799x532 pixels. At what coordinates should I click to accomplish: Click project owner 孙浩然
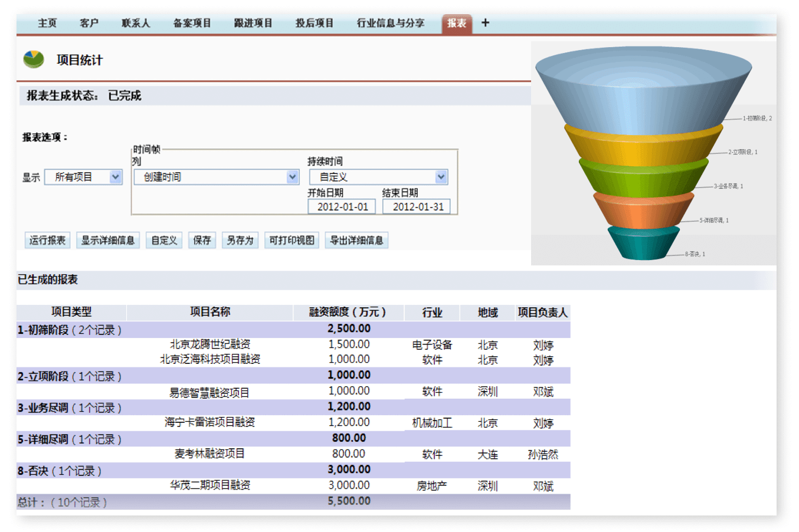543,455
